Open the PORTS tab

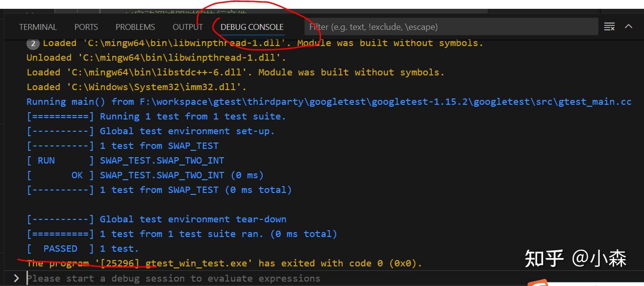coord(86,27)
